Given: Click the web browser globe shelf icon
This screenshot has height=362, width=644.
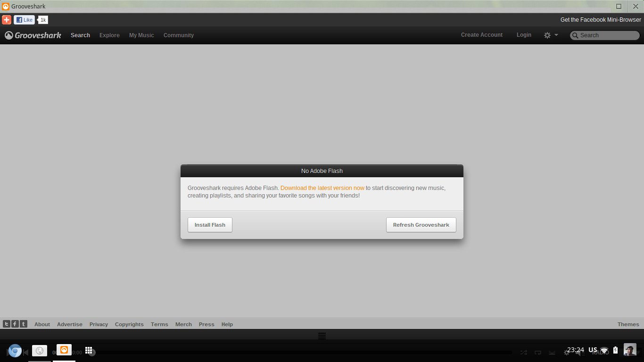Looking at the screenshot, I should [x=40, y=351].
